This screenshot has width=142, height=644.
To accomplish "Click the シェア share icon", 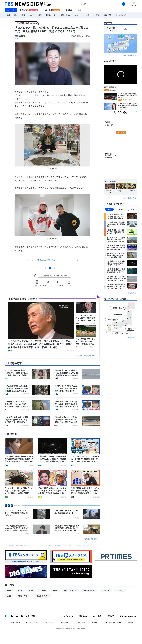I will [69, 282].
